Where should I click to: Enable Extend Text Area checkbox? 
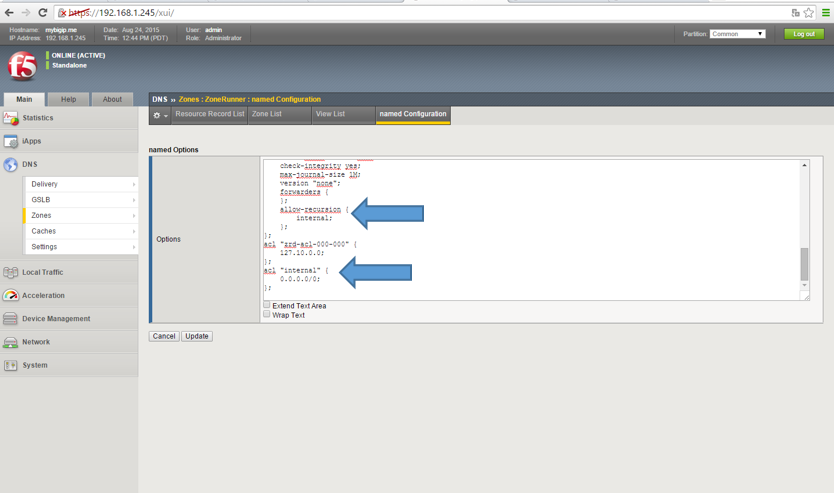[267, 305]
